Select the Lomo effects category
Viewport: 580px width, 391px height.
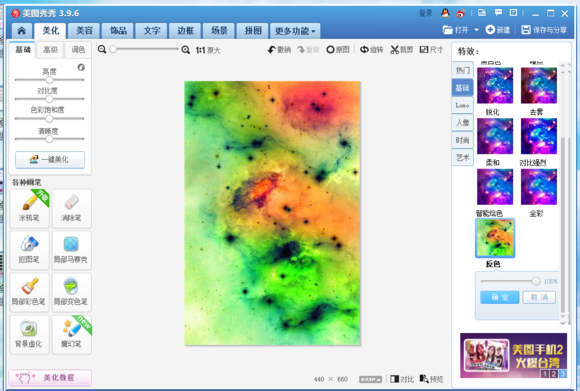pyautogui.click(x=462, y=105)
